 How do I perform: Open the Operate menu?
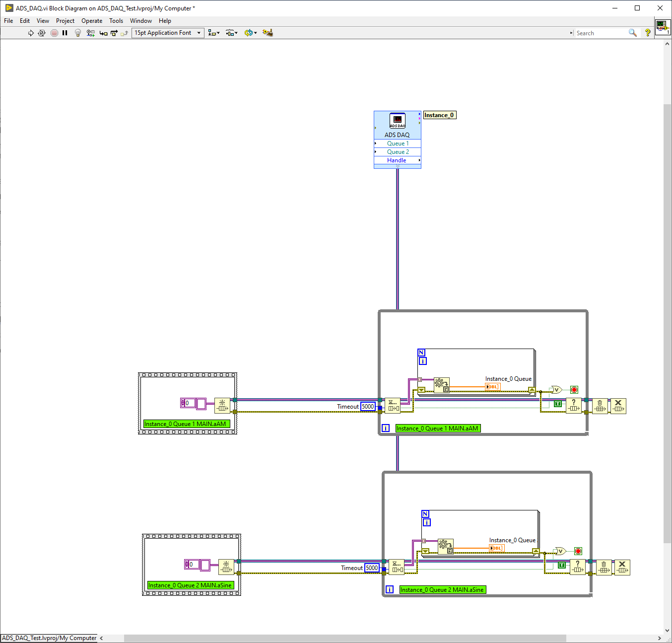point(92,21)
